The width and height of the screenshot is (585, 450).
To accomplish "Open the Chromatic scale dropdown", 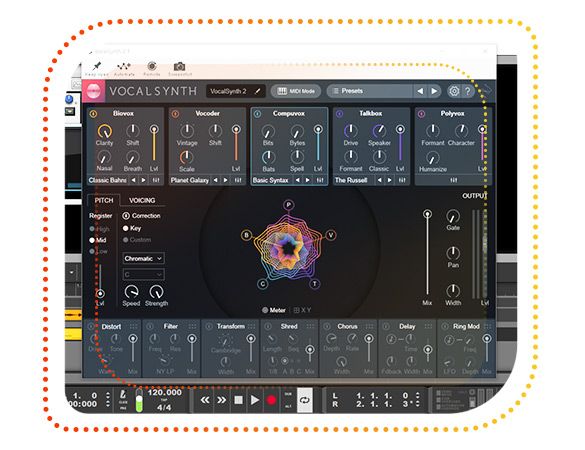I will (143, 258).
